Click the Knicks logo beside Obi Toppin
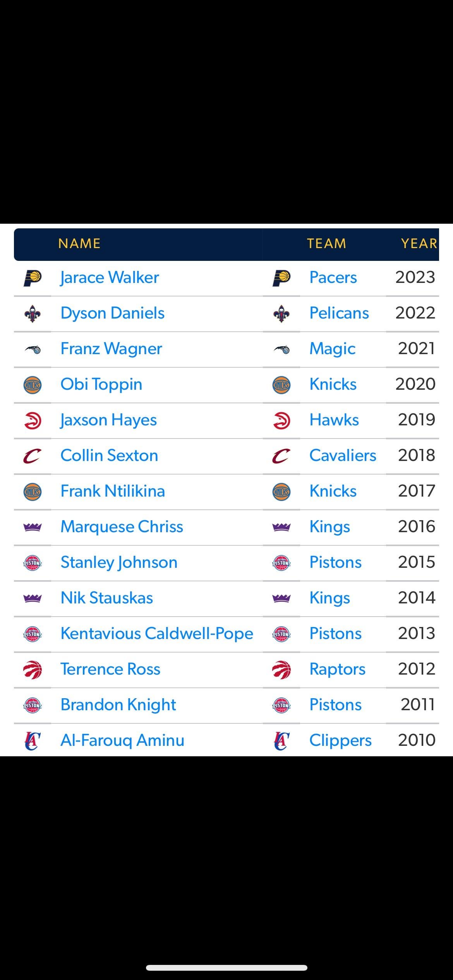 pos(33,385)
